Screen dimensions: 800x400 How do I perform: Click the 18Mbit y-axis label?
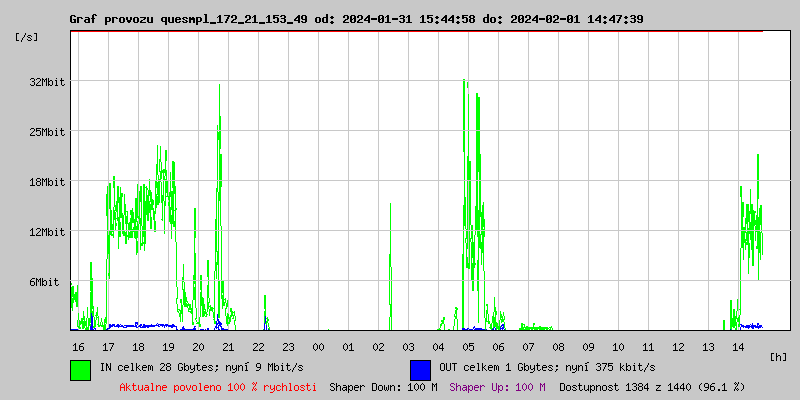(47, 182)
